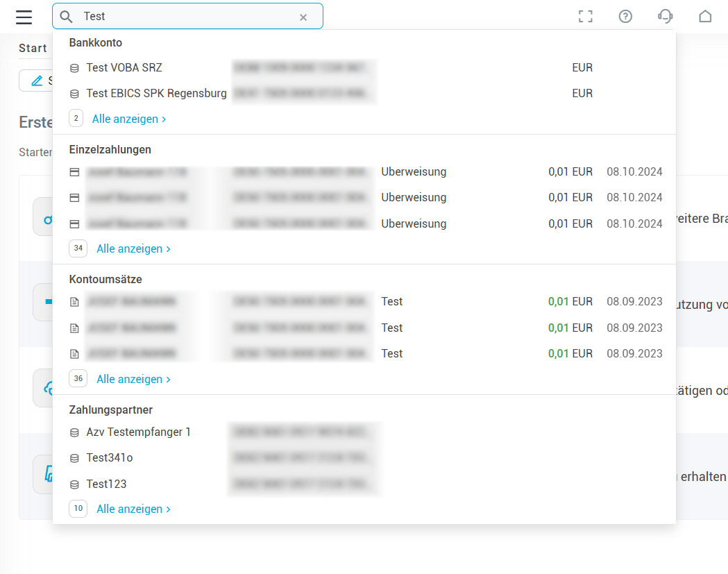Viewport: 728px width, 574px height.
Task: Open the support headset icon
Action: pyautogui.click(x=666, y=17)
